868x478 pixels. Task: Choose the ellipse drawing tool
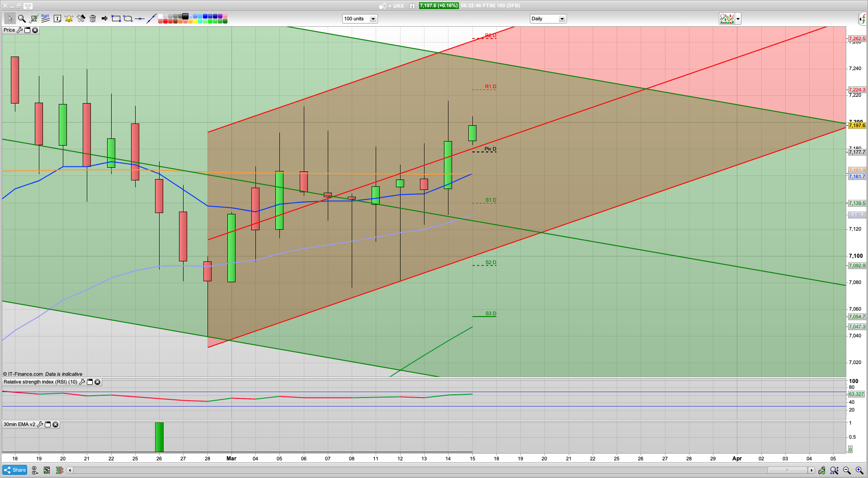click(128, 19)
